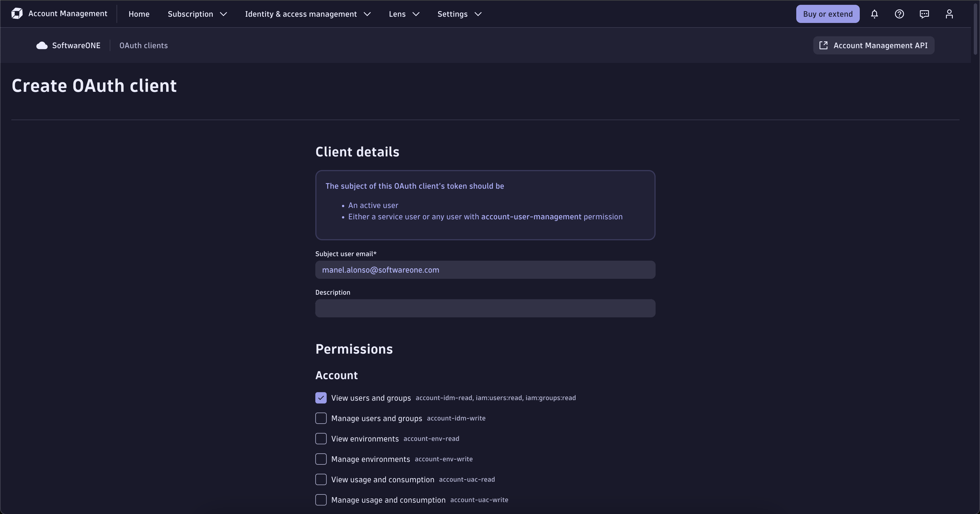Click inside the Description field
The width and height of the screenshot is (980, 514).
coord(485,308)
